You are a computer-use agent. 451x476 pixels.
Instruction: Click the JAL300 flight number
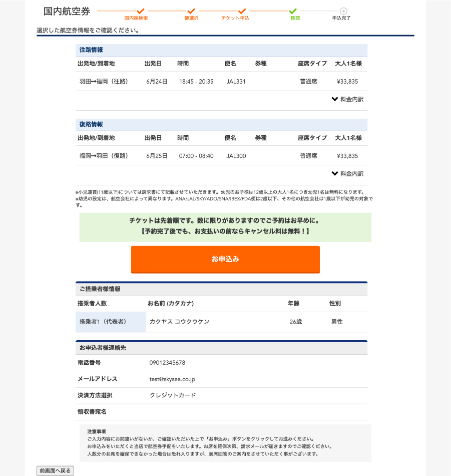point(236,156)
